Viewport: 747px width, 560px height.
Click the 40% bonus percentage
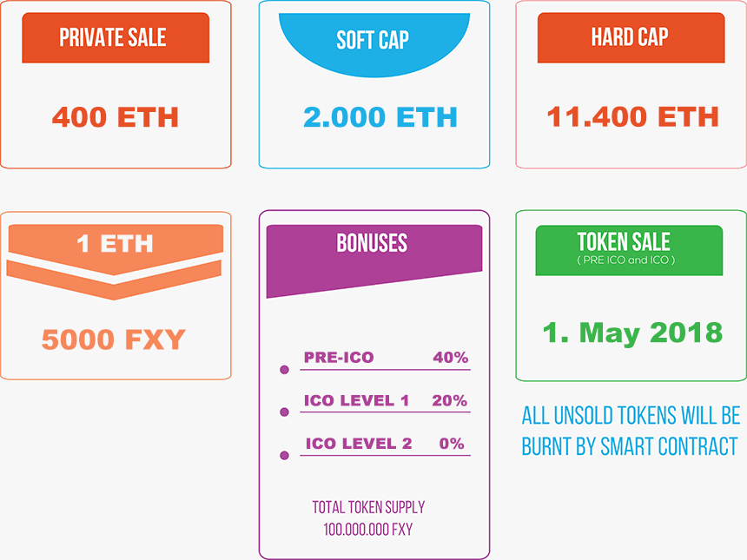click(450, 358)
